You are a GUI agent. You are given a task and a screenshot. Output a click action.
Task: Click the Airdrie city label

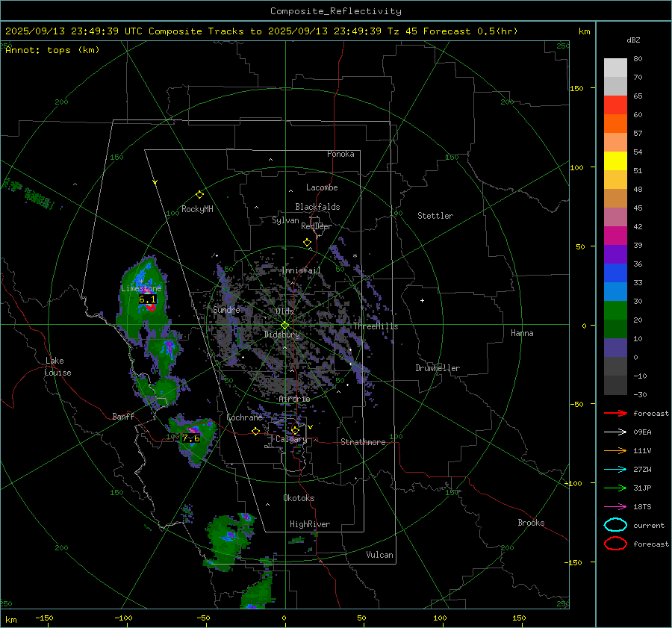(294, 399)
